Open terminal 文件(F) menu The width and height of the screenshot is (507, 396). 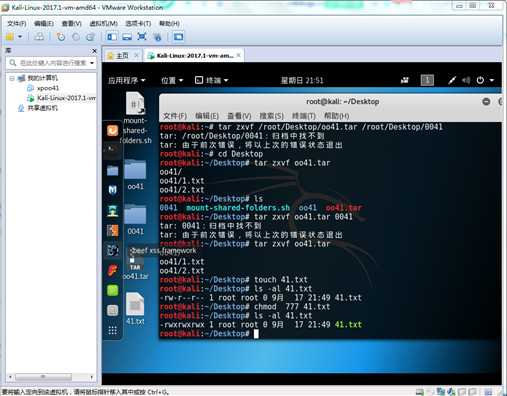[175, 116]
